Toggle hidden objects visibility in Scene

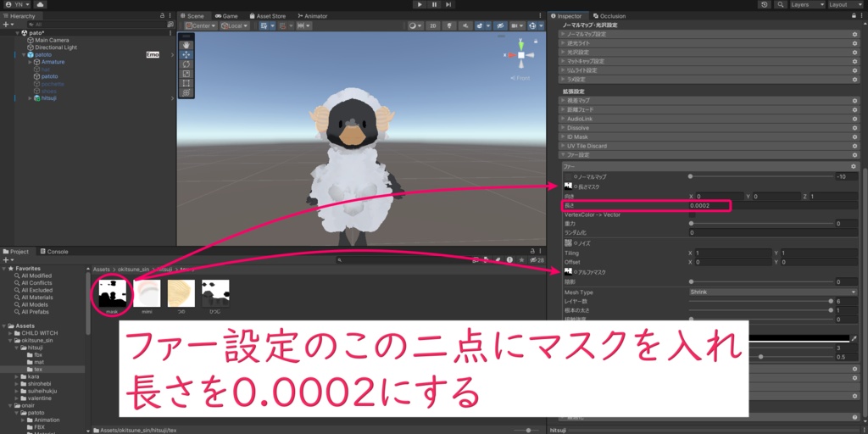tap(500, 25)
